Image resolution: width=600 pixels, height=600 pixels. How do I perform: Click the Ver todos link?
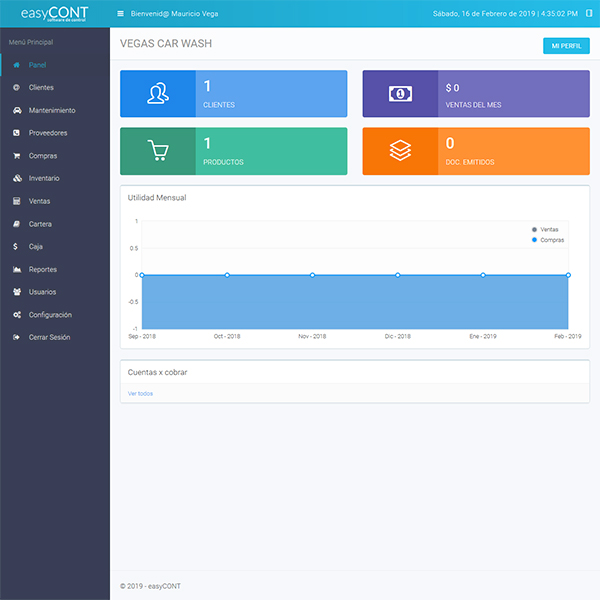tap(140, 394)
